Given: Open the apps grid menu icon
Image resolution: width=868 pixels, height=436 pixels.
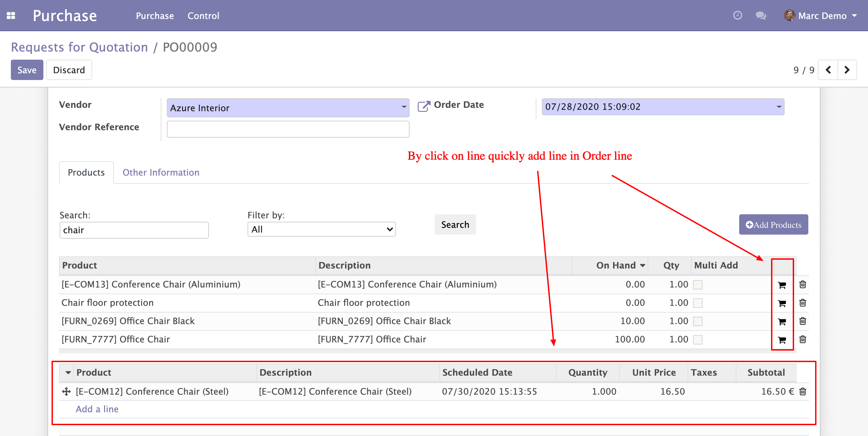Looking at the screenshot, I should point(11,16).
